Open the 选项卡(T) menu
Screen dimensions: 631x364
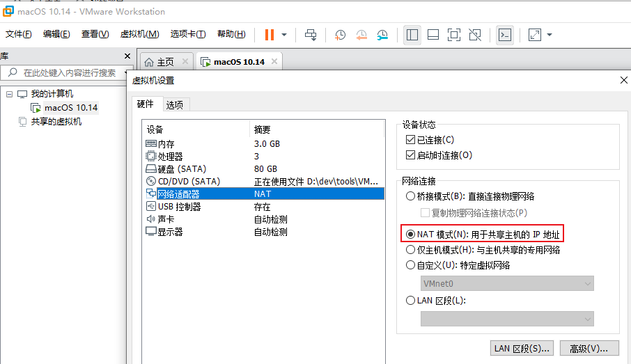[x=188, y=34]
